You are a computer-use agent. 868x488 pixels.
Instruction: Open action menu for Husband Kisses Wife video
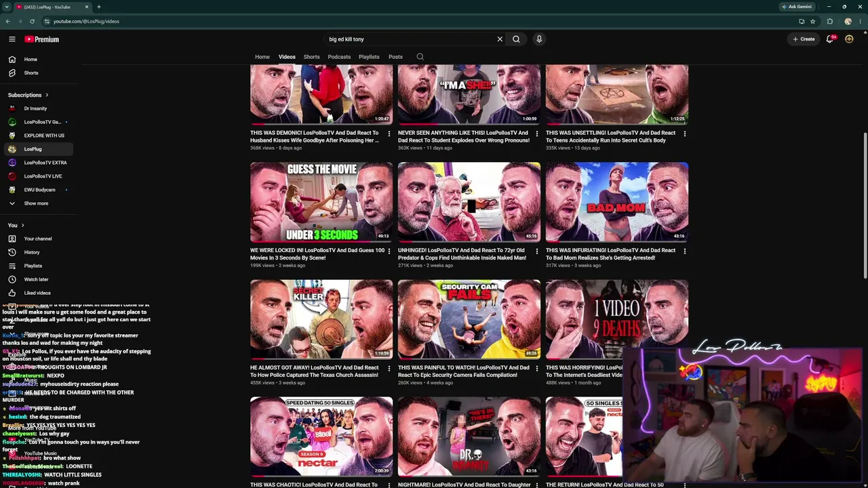click(389, 134)
